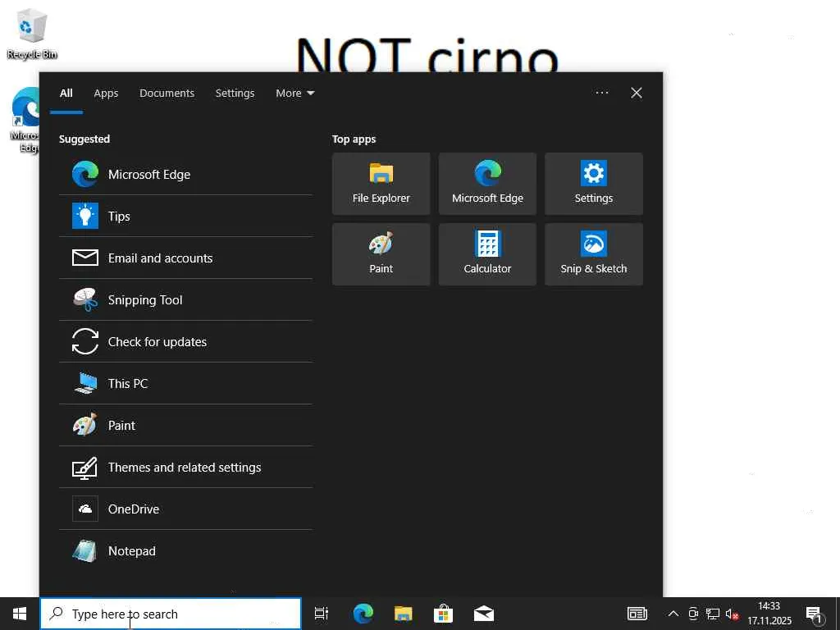Open This PC from suggestions
This screenshot has width=840, height=630.
185,383
